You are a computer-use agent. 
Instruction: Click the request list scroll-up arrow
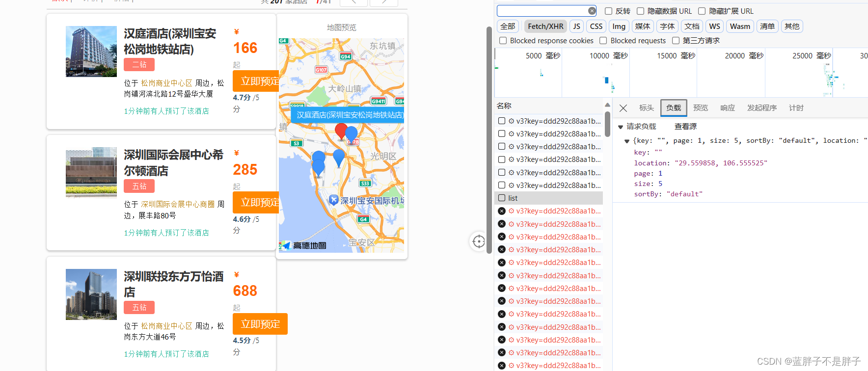tap(607, 105)
